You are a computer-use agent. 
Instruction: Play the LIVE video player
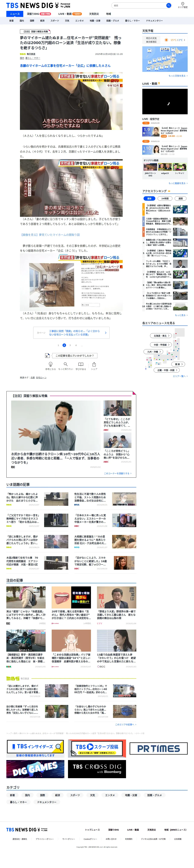(165, 101)
